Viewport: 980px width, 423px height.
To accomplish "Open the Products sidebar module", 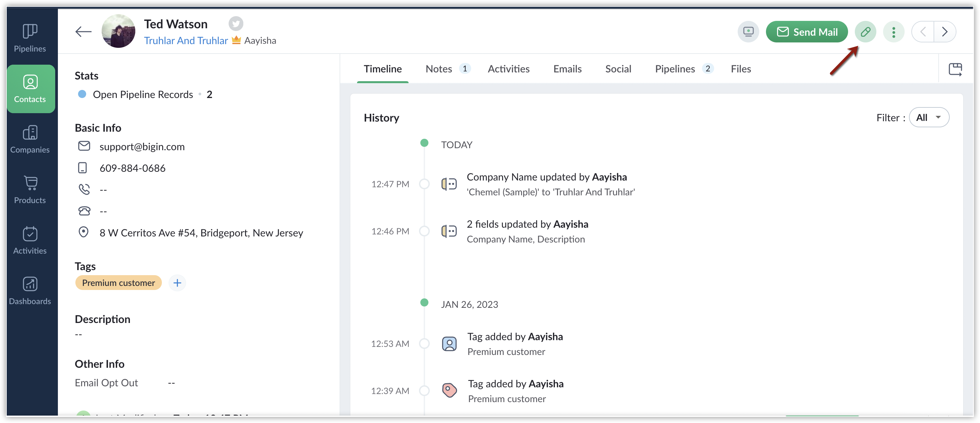I will [30, 190].
